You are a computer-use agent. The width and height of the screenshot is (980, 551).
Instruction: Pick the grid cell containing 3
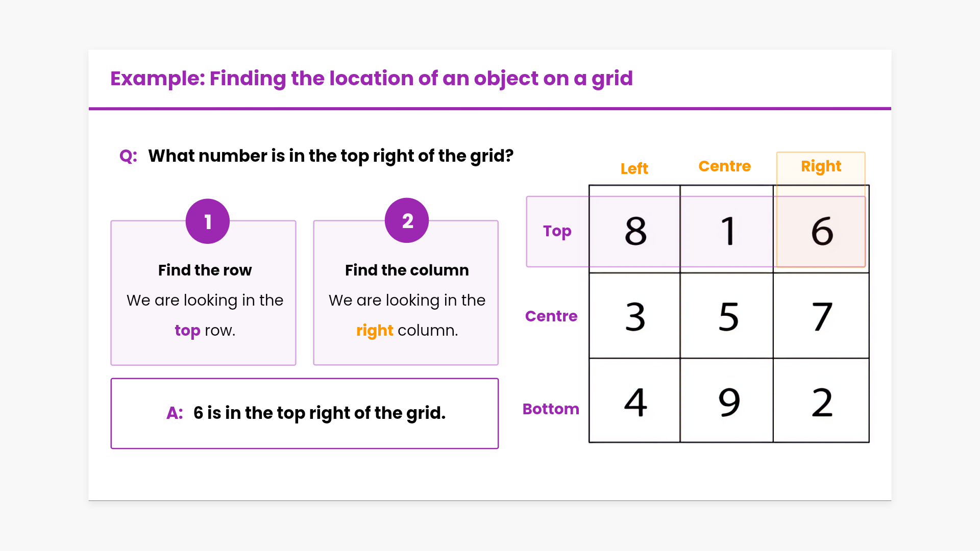(x=635, y=316)
